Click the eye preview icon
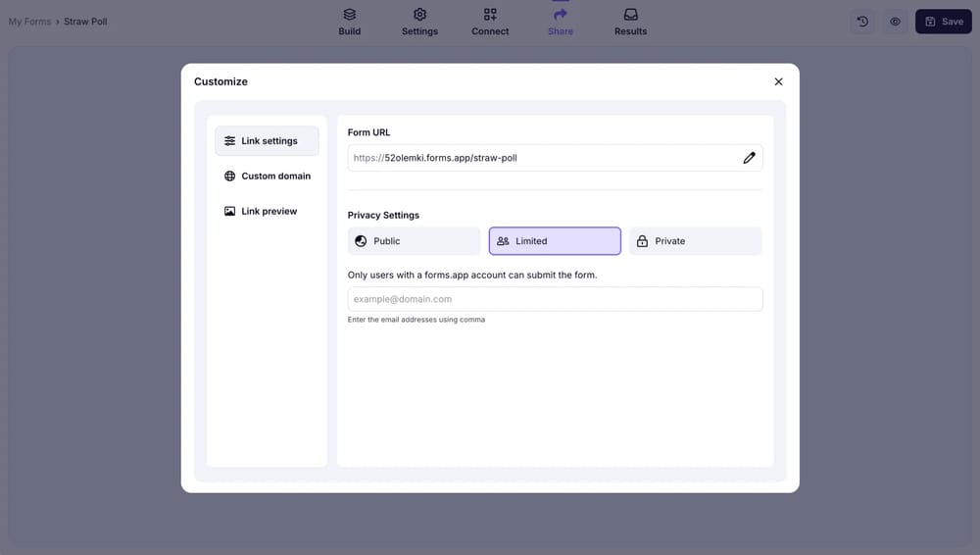Image resolution: width=980 pixels, height=555 pixels. [x=895, y=22]
